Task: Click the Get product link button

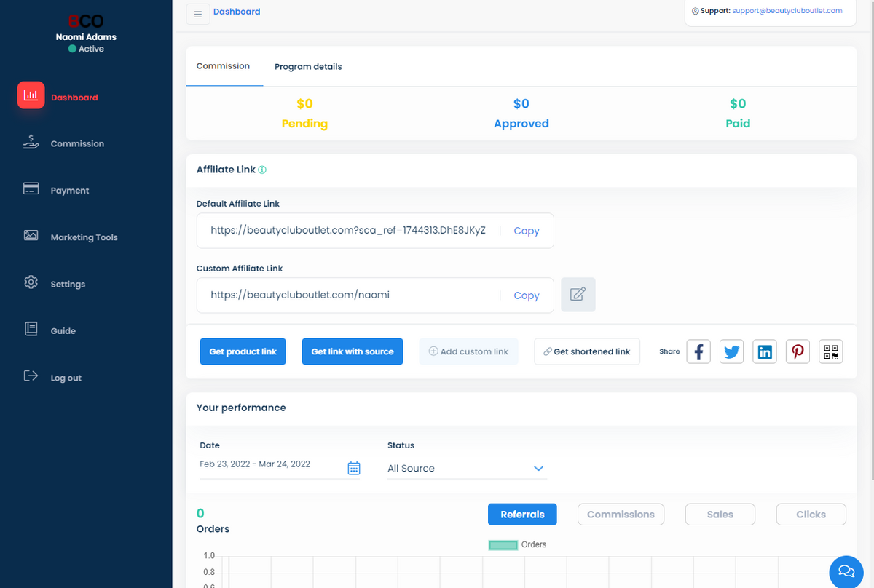Action: [x=243, y=351]
